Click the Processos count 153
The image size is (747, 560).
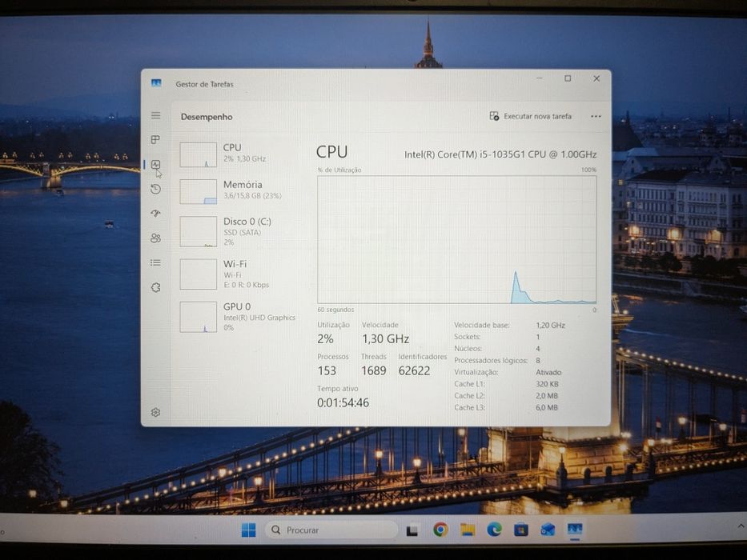tap(327, 370)
